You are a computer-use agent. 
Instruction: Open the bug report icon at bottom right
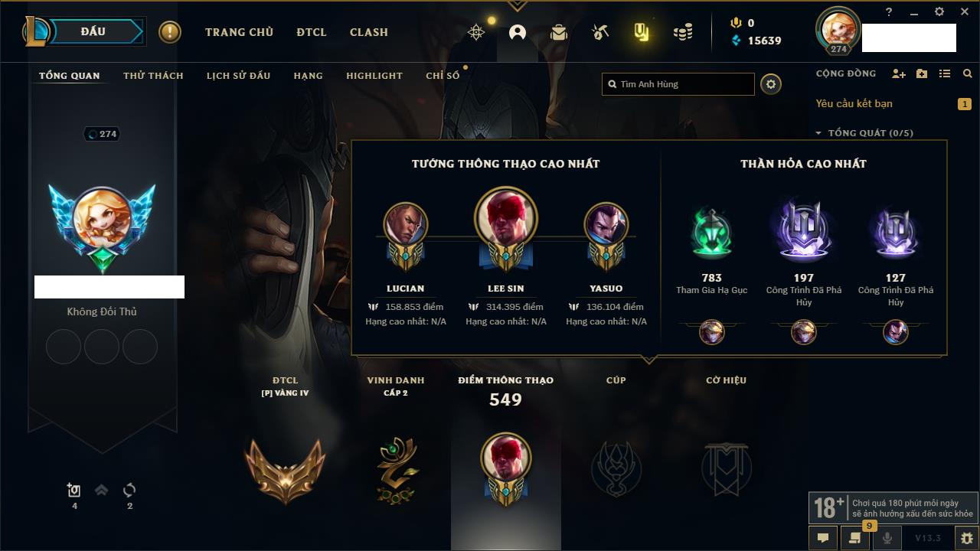966,538
